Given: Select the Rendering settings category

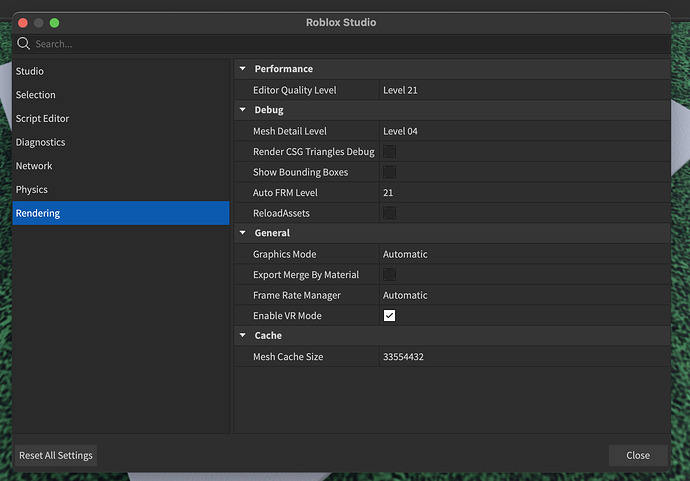Looking at the screenshot, I should click(121, 213).
